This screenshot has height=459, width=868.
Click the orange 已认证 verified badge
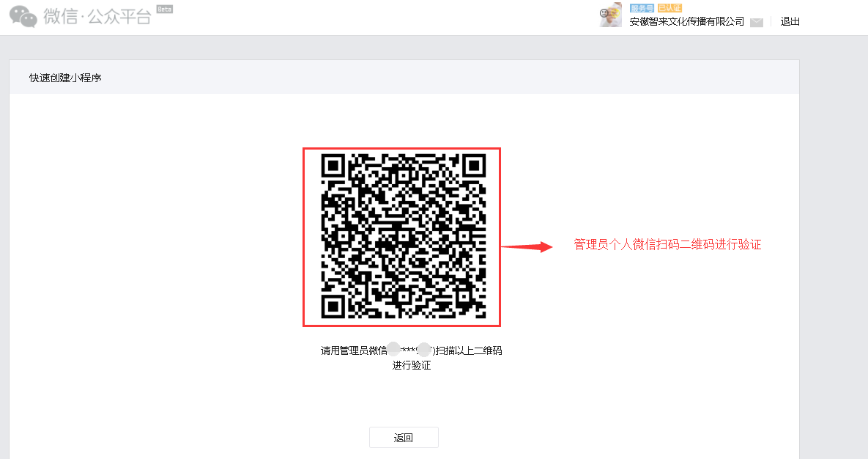pyautogui.click(x=669, y=8)
